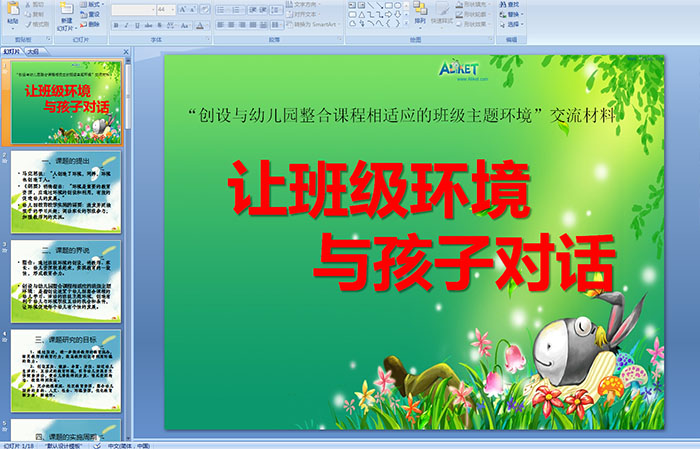
Task: Click the Find (查找) binoculars icon
Action: (503, 4)
